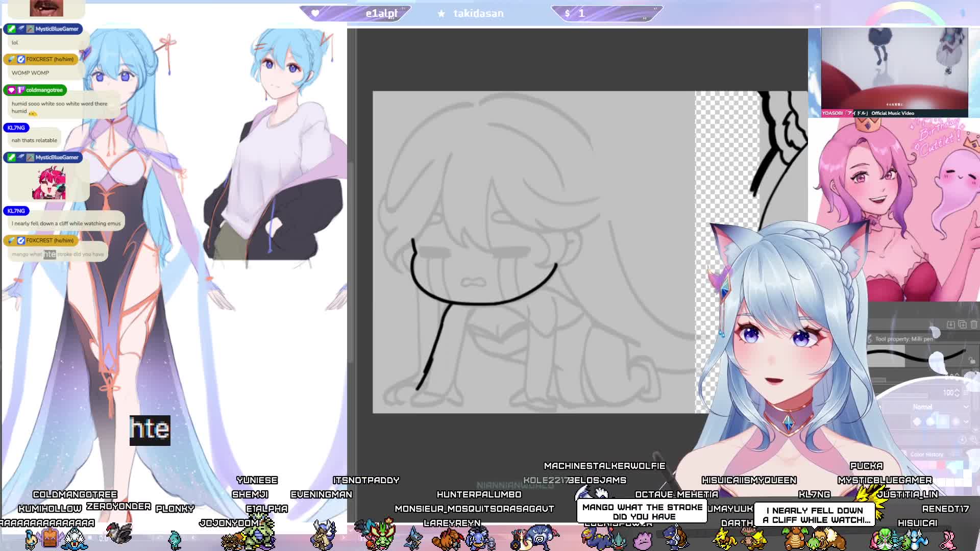The height and width of the screenshot is (551, 980).
Task: Click the YOASOBI Official Music Video title
Action: click(868, 113)
